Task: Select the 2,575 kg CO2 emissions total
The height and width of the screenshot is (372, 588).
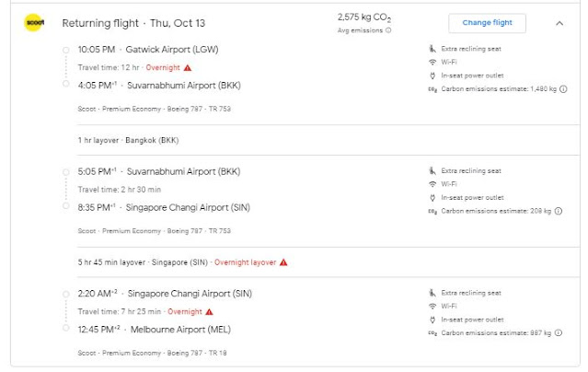Action: (364, 17)
